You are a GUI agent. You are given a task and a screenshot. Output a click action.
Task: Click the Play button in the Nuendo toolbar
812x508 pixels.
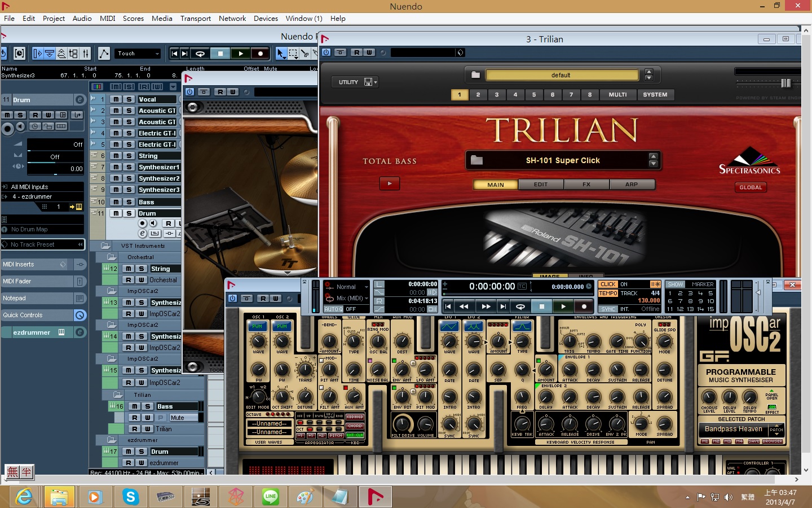[240, 54]
